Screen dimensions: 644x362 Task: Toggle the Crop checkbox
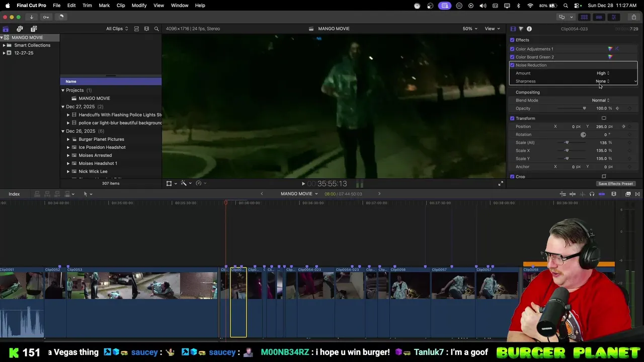512,176
